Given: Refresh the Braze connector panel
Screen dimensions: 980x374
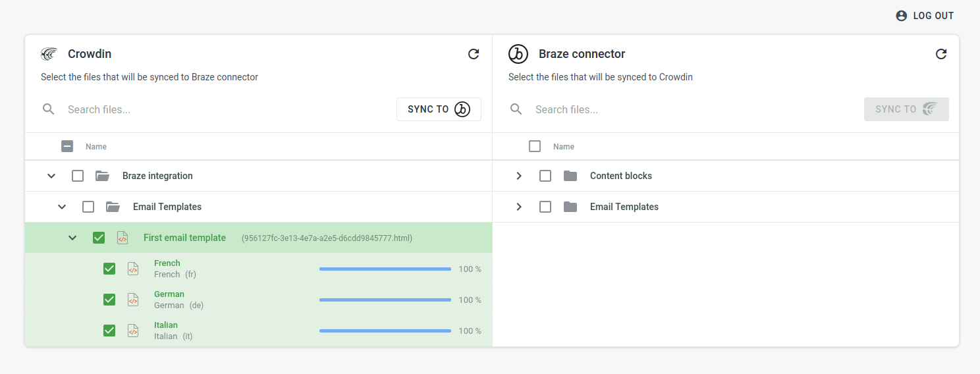Looking at the screenshot, I should (x=941, y=54).
